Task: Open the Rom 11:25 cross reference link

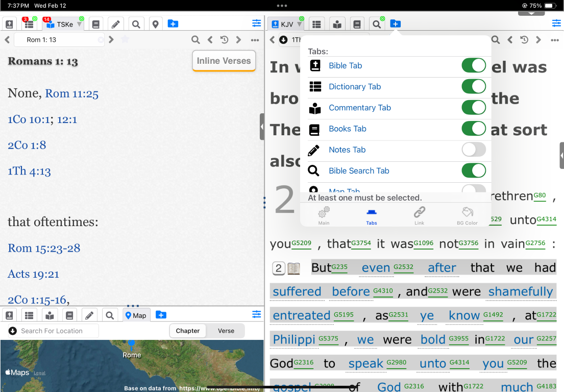Action: [x=71, y=93]
